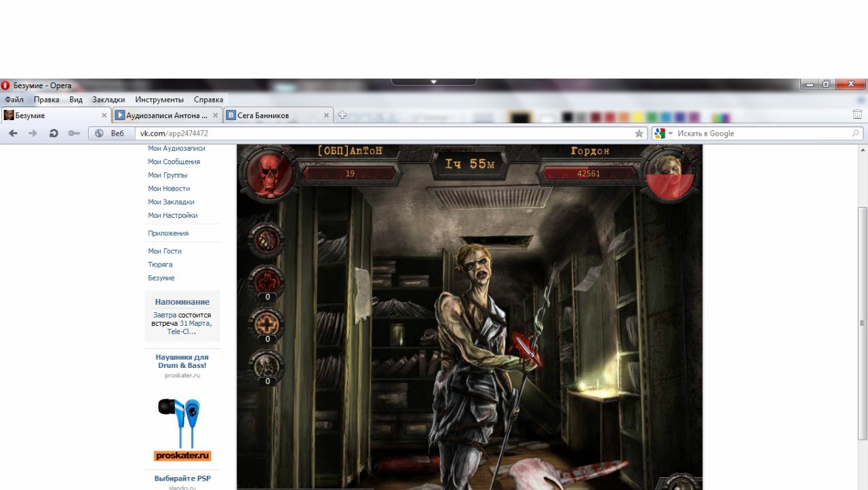Go forward with the browser forward arrow
The height and width of the screenshot is (490, 868).
click(x=33, y=133)
